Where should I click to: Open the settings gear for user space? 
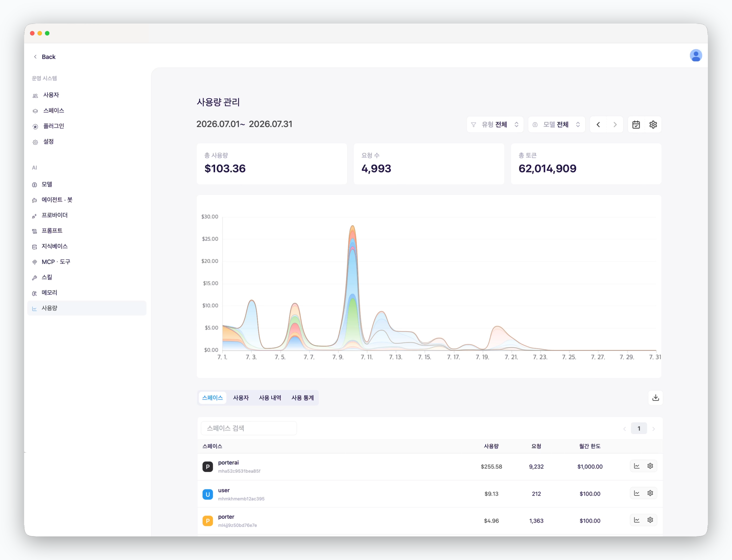click(650, 493)
